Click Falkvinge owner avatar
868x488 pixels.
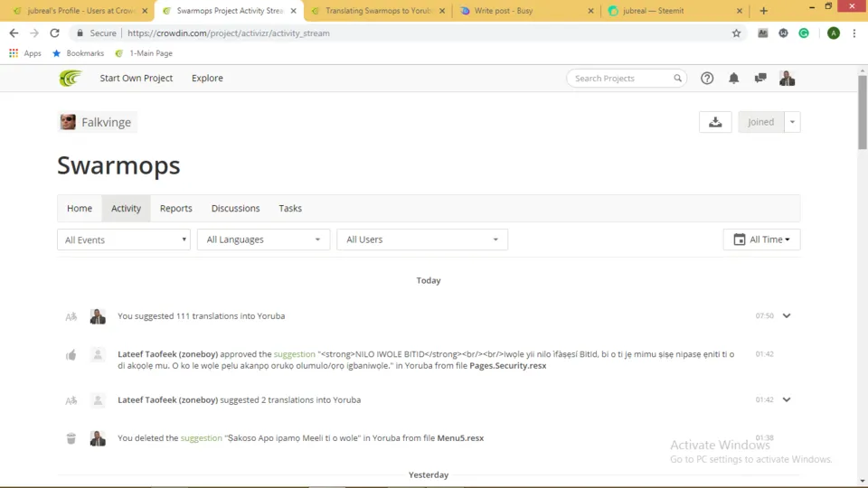click(x=68, y=122)
